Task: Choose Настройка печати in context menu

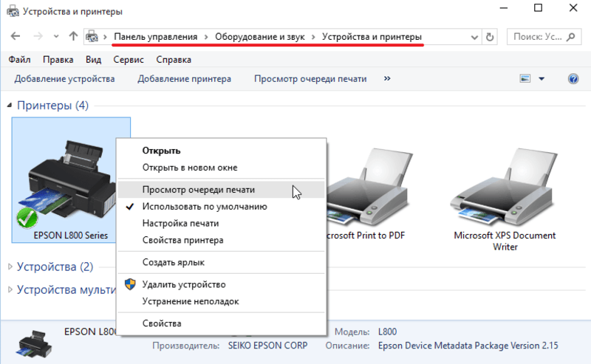Action: tap(221, 224)
